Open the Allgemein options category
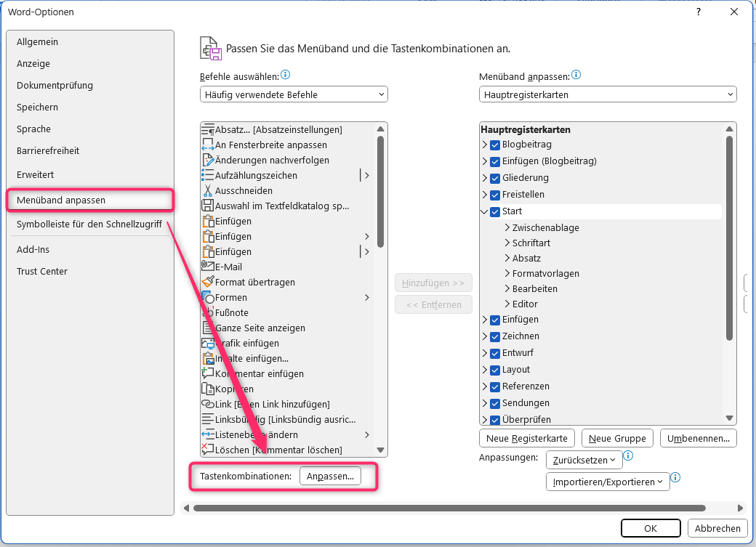This screenshot has height=547, width=756. (90, 41)
